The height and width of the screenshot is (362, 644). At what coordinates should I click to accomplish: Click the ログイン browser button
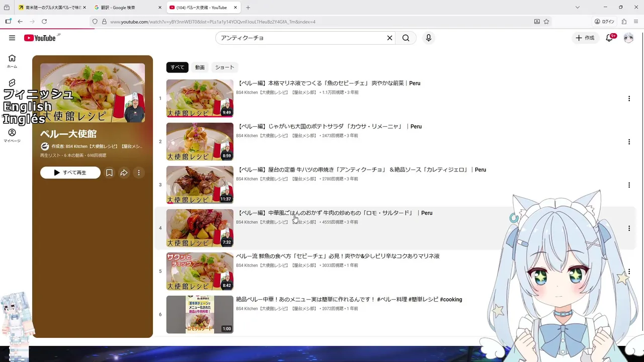(x=605, y=22)
